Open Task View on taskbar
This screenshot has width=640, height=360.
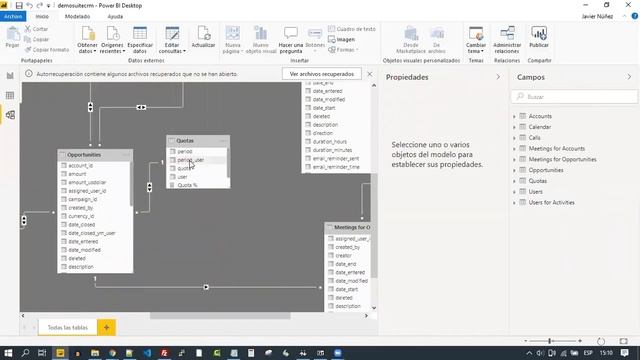42,353
